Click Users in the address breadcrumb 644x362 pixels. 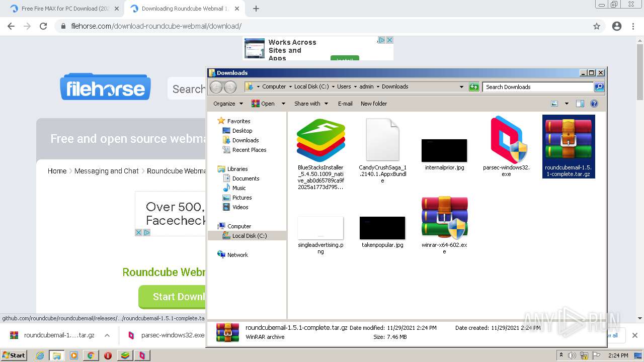[344, 86]
